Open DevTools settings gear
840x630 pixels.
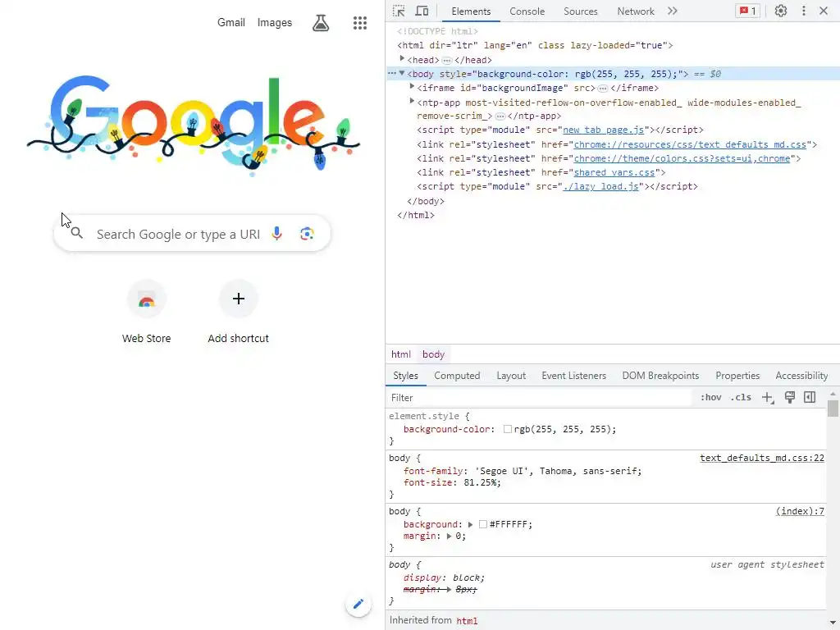[x=781, y=11]
